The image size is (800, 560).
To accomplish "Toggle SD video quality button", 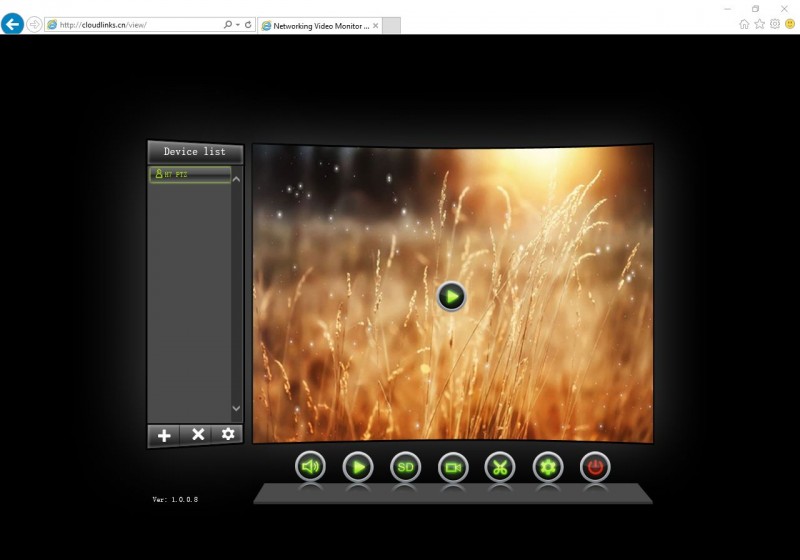I will pyautogui.click(x=405, y=466).
